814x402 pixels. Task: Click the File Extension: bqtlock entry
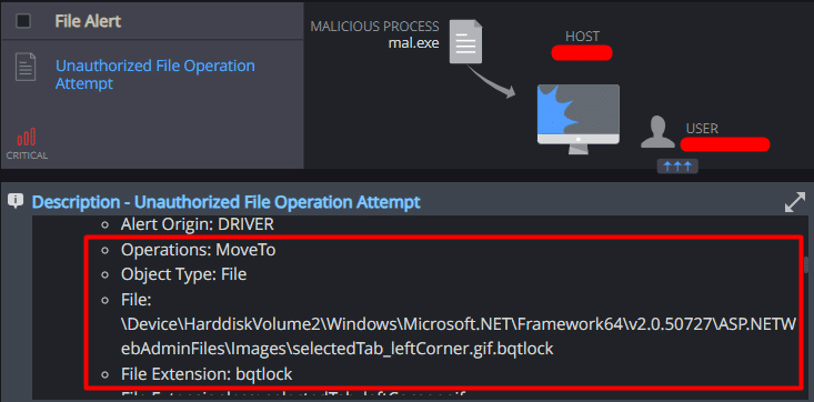[x=206, y=372]
